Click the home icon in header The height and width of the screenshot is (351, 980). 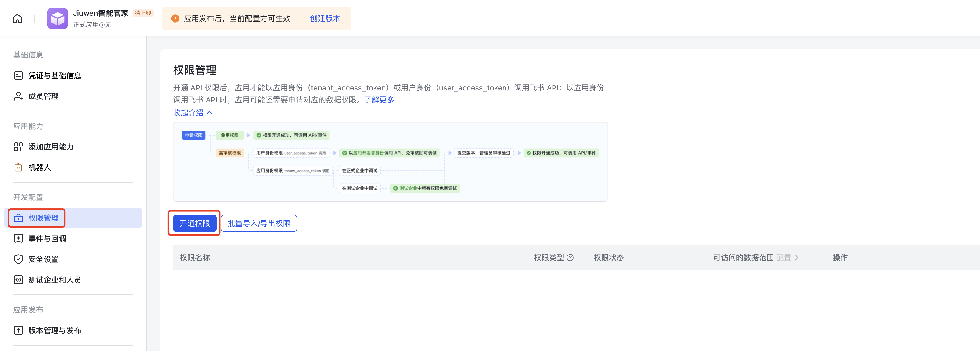[x=17, y=19]
